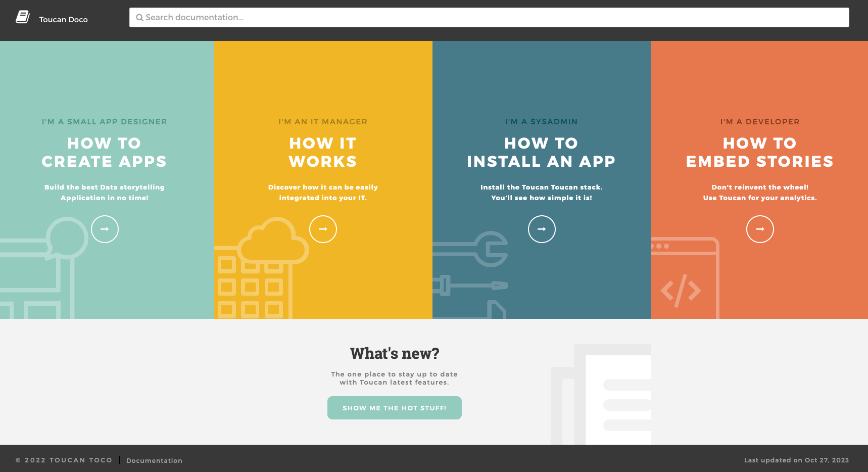Click arrow circle under How to Create Apps
Image resolution: width=868 pixels, height=472 pixels.
click(105, 229)
